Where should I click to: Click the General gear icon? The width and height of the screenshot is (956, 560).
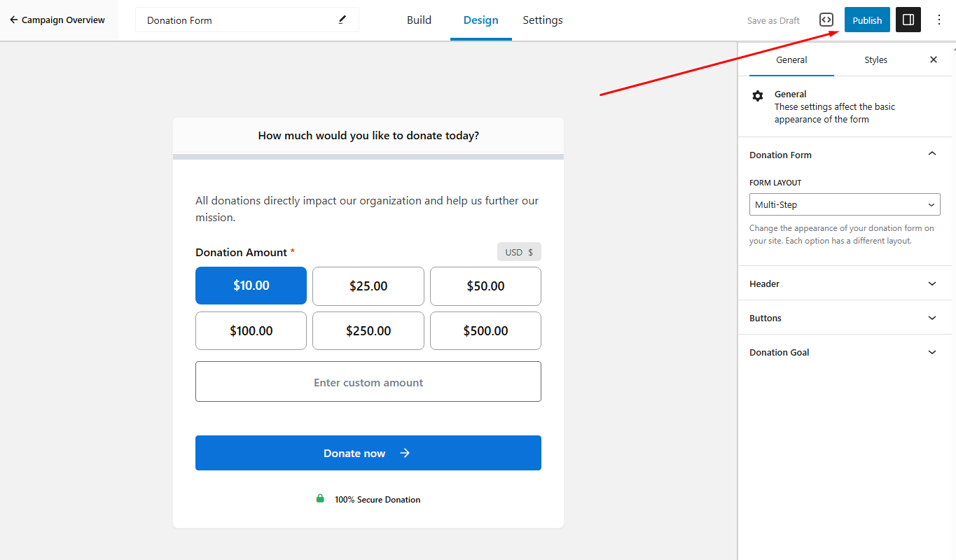coord(758,96)
